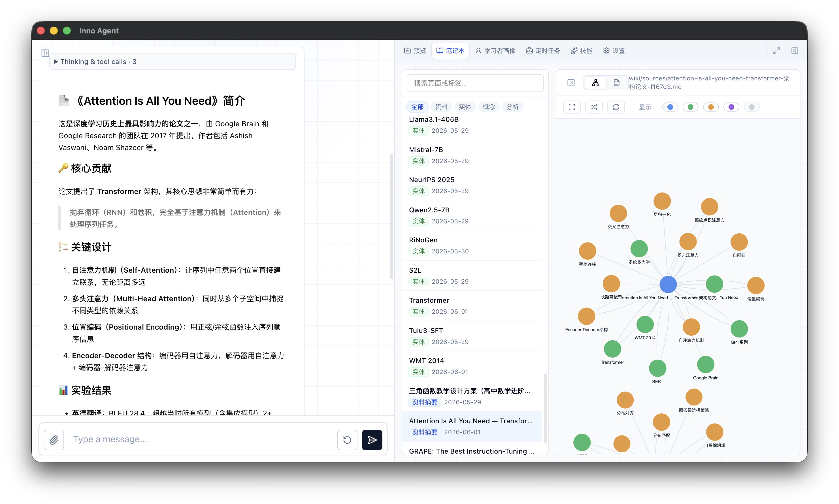
Task: Select the 多头注意力 graph node
Action: [688, 242]
